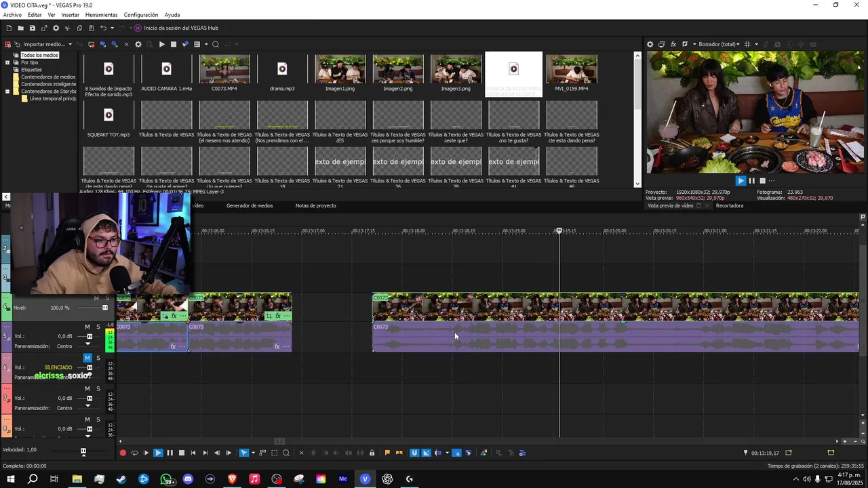The image size is (868, 488).
Task: Adjust the Velocidad rate slider
Action: (x=83, y=451)
